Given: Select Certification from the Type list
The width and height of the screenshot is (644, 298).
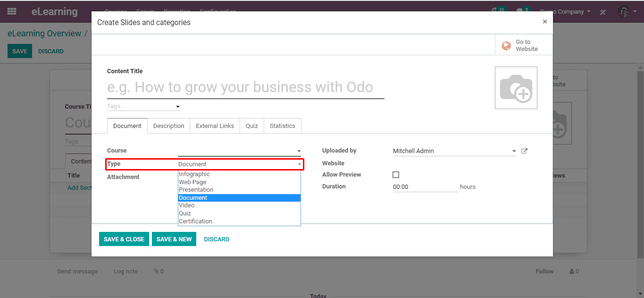Looking at the screenshot, I should 239,221.
